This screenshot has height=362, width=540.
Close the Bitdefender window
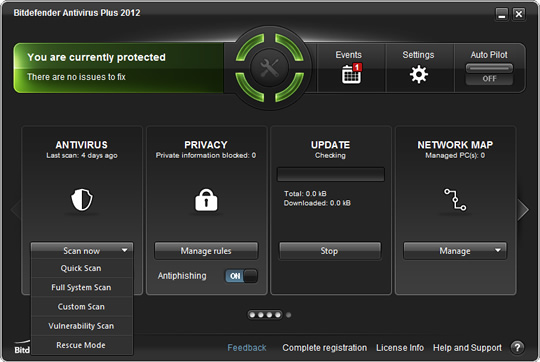[x=519, y=14]
